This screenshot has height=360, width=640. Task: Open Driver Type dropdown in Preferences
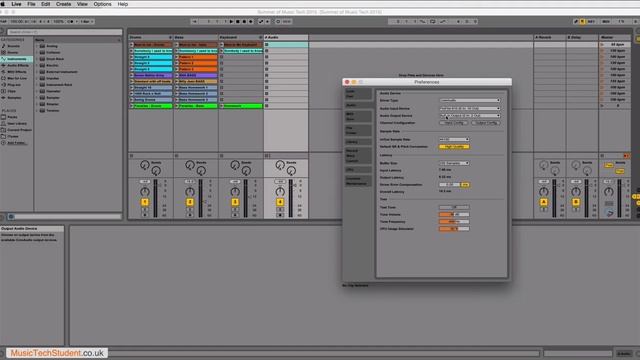coord(470,100)
